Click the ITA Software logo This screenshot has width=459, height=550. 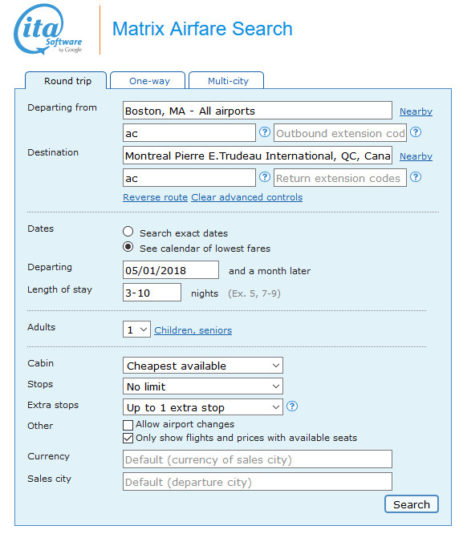pyautogui.click(x=48, y=29)
